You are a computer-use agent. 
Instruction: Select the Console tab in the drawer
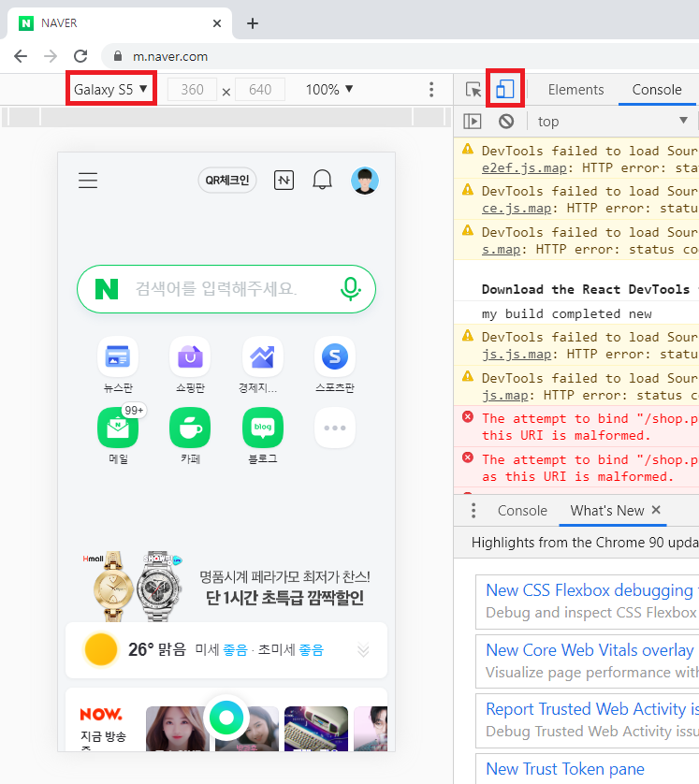(x=522, y=511)
